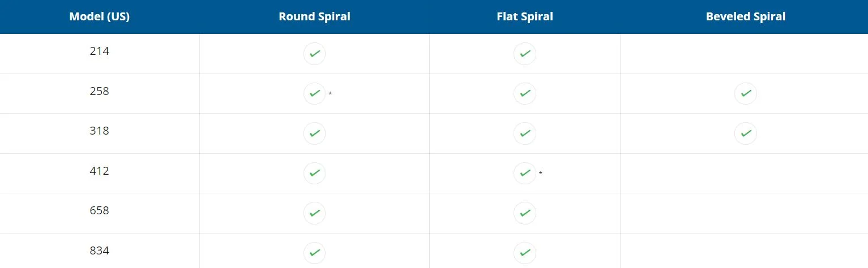The image size is (868, 268).
Task: Select the Beveled Spiral column header
Action: (746, 17)
